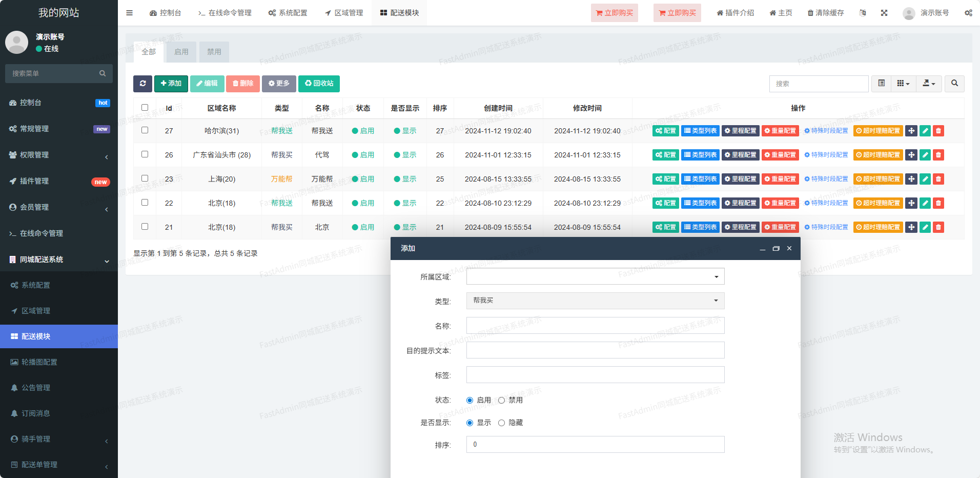The width and height of the screenshot is (980, 478).
Task: Open 轮播图配置 in the sidebar menu
Action: point(39,362)
